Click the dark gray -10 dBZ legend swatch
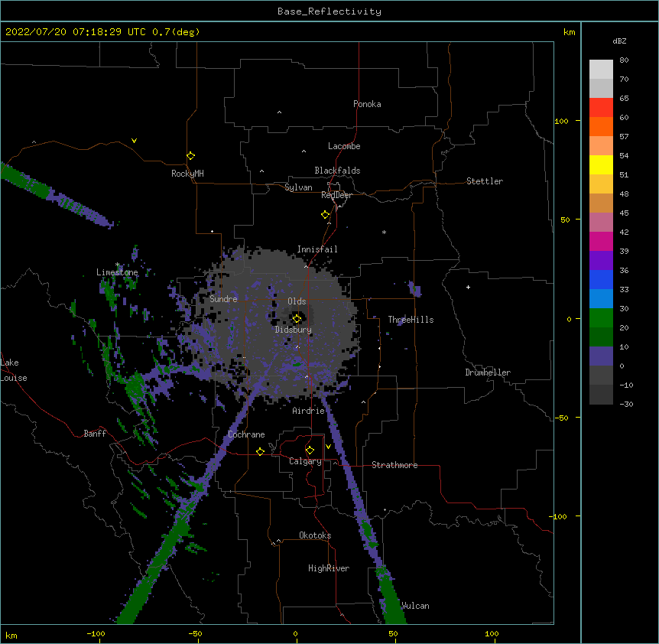The height and width of the screenshot is (644, 659). tap(601, 395)
